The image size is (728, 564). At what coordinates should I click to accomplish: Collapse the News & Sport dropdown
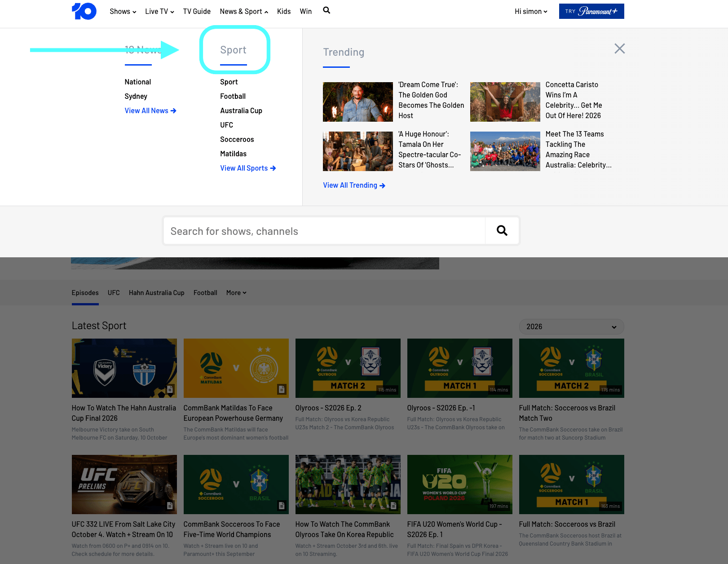pyautogui.click(x=244, y=12)
